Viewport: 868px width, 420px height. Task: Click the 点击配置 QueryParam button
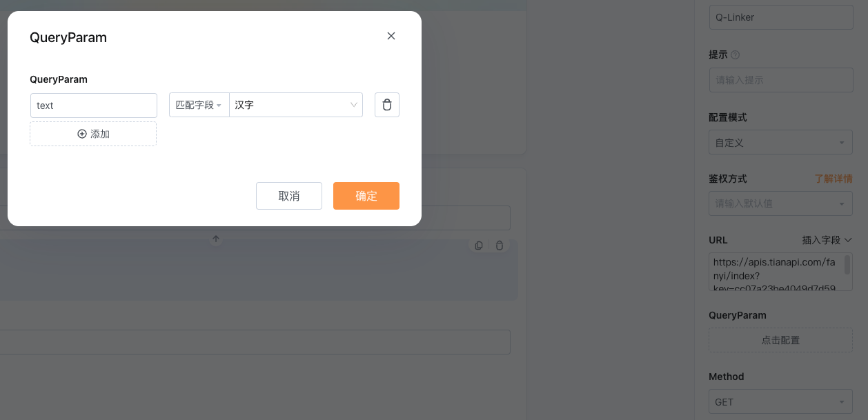(781, 340)
